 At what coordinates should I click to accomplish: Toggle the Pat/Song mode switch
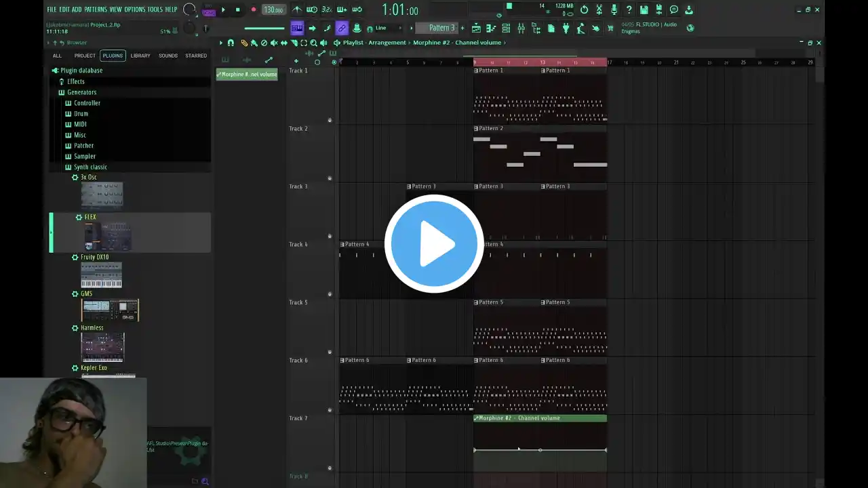[x=208, y=9]
